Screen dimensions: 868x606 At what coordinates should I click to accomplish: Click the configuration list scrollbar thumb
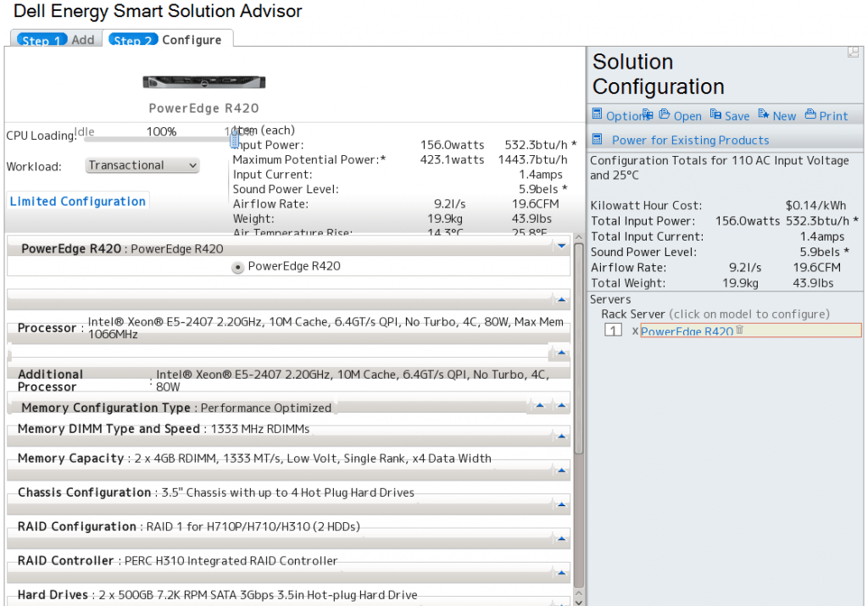(x=578, y=348)
